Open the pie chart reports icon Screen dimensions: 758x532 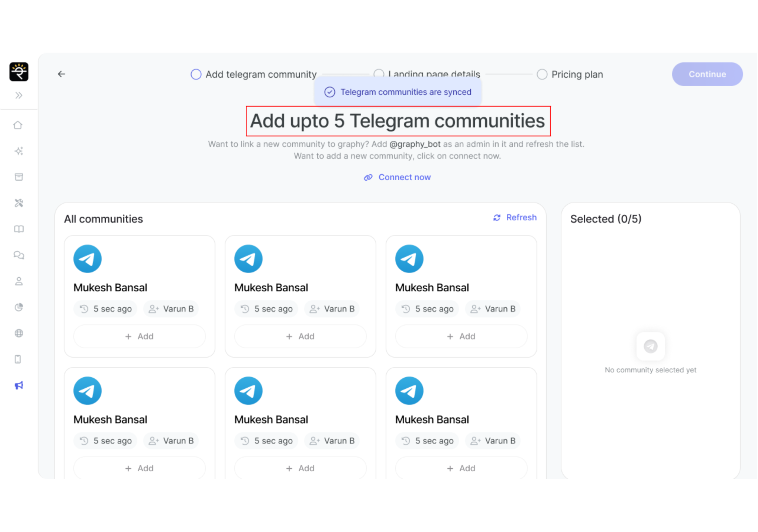point(19,307)
